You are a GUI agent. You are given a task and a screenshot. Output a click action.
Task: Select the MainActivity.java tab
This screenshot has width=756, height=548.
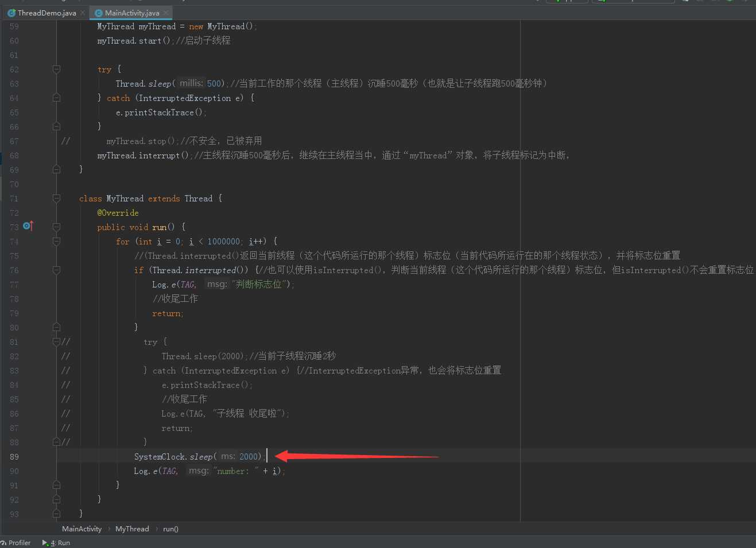click(132, 13)
